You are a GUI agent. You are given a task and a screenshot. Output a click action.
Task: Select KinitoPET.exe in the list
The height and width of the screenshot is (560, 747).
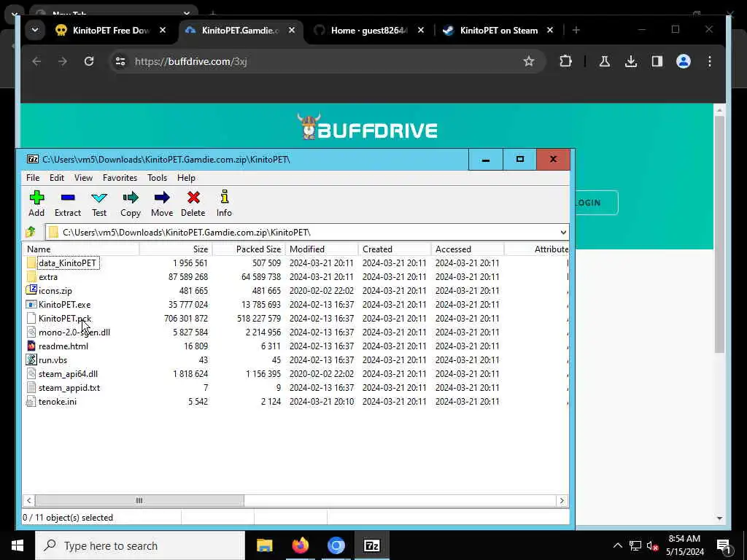coord(64,304)
